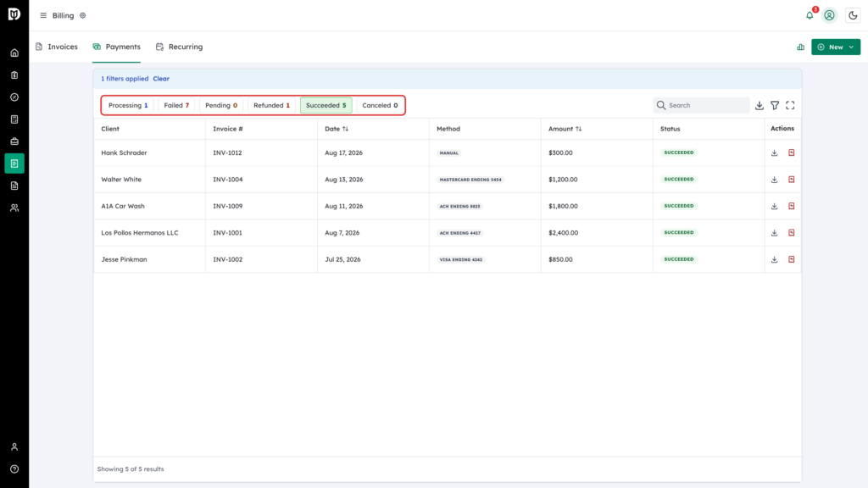Go to Home in the sidebar
The width and height of the screenshot is (868, 488).
[x=14, y=53]
